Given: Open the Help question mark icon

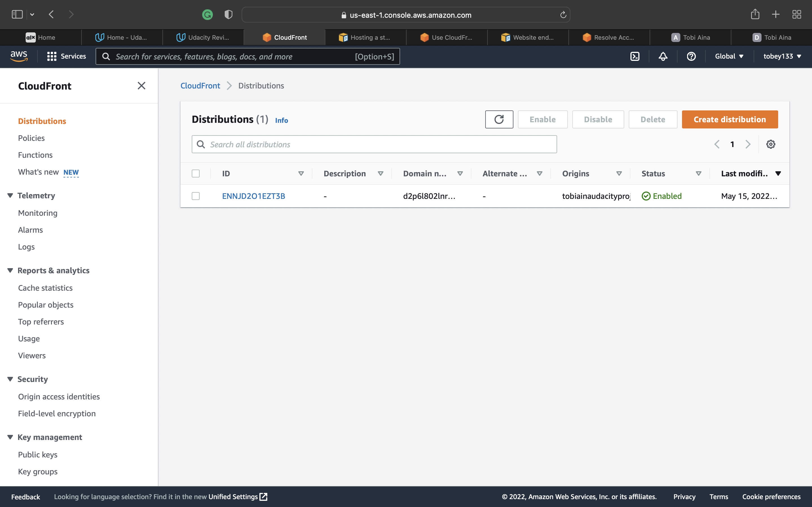Looking at the screenshot, I should [x=691, y=56].
